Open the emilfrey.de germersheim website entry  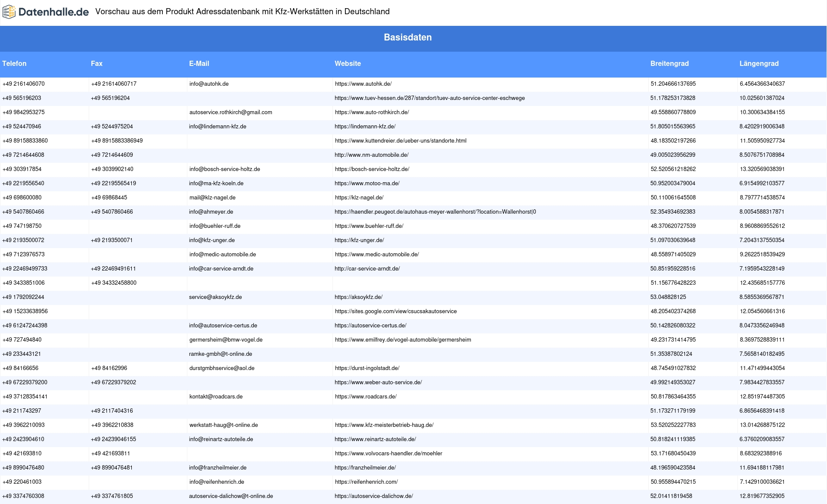(403, 340)
